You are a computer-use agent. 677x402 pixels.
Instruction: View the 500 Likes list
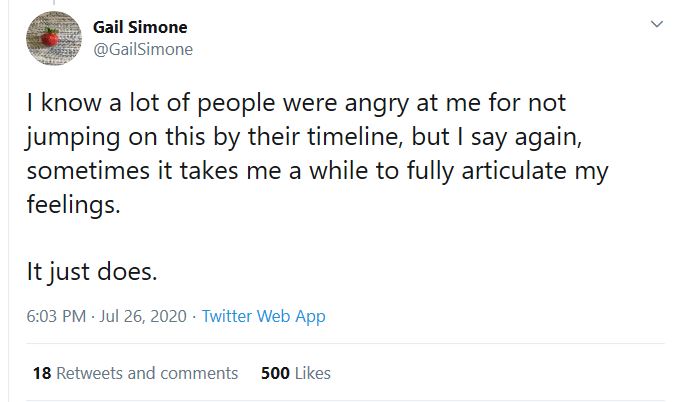295,373
